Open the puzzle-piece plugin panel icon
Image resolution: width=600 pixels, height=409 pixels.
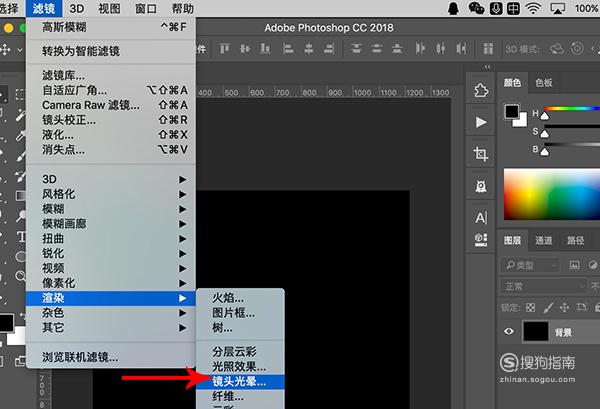(481, 91)
